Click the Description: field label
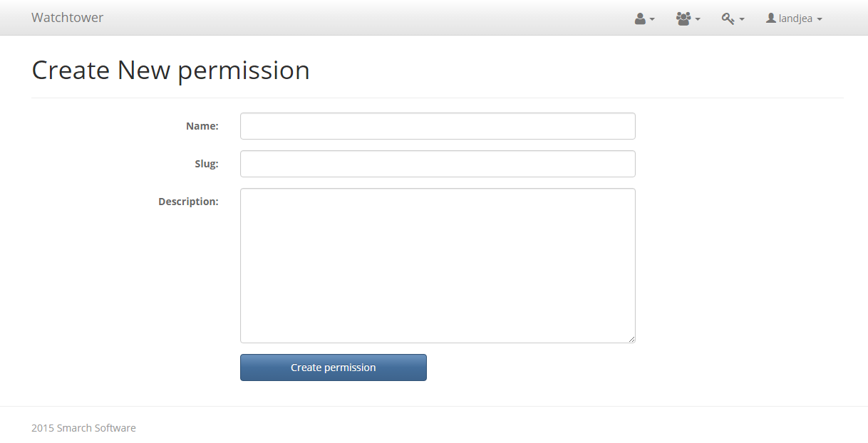This screenshot has height=443, width=868. [188, 202]
